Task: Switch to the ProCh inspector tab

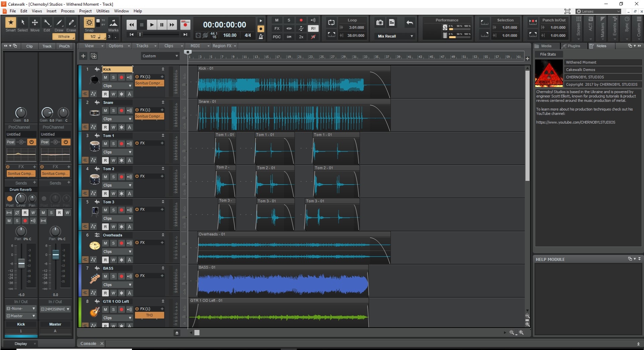Action: click(64, 46)
